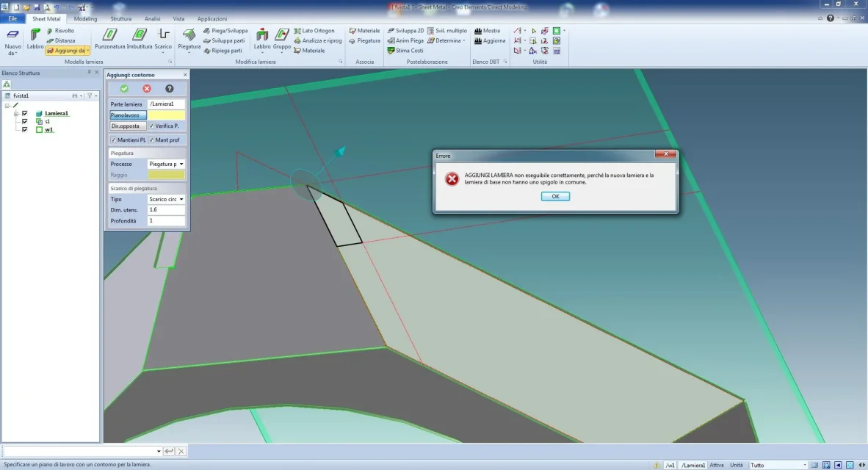
Task: Open the Tipo scarico dropdown
Action: [x=166, y=199]
